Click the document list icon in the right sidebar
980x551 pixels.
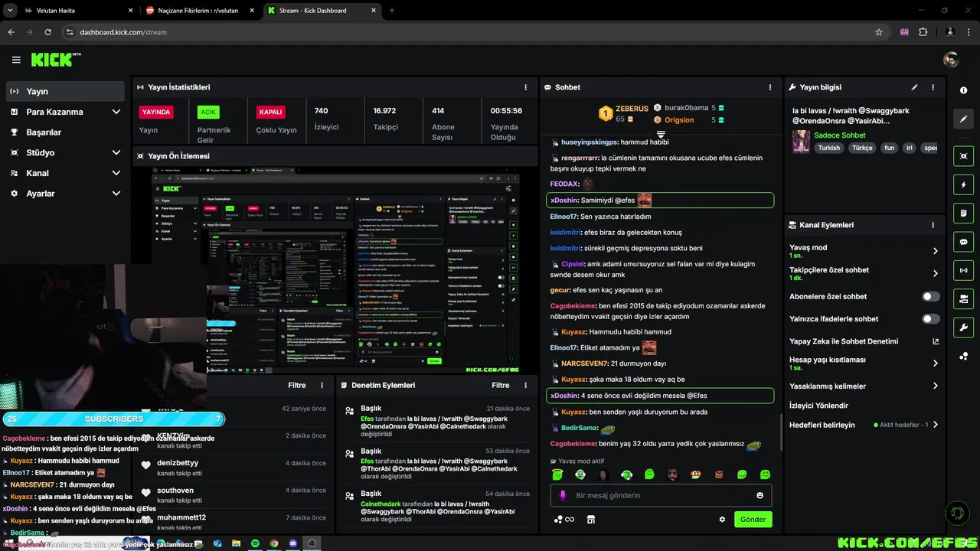click(963, 213)
